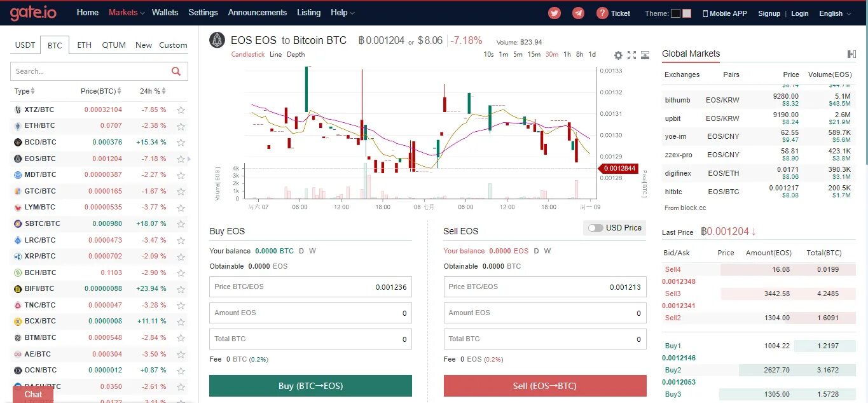Click the XRP coin icon
The width and height of the screenshot is (868, 403).
pos(18,256)
